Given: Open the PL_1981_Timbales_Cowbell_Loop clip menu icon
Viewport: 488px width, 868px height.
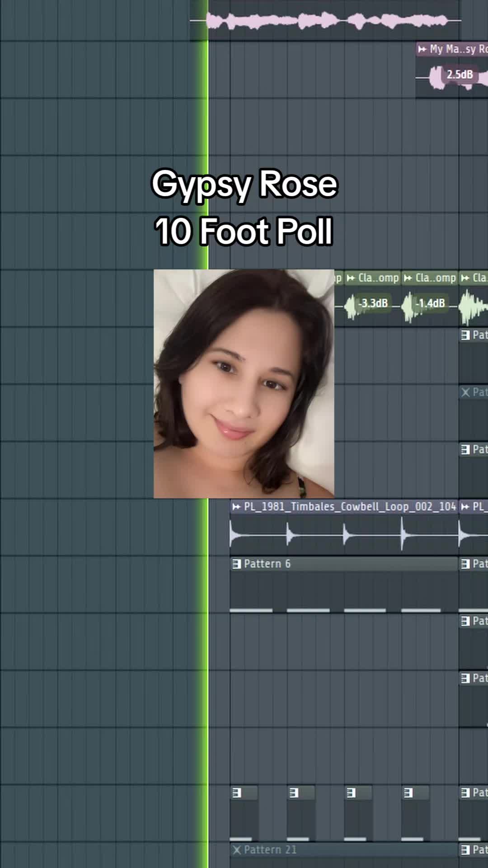Looking at the screenshot, I should coord(236,507).
